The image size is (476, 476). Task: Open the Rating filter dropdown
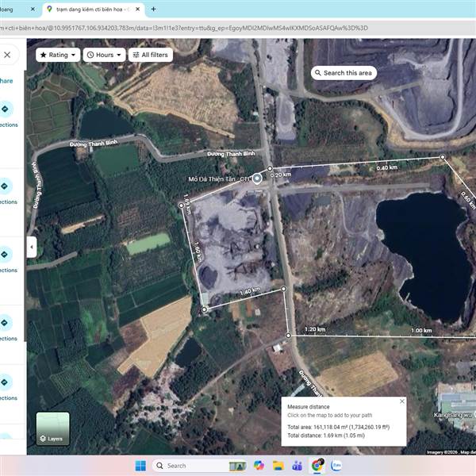58,55
